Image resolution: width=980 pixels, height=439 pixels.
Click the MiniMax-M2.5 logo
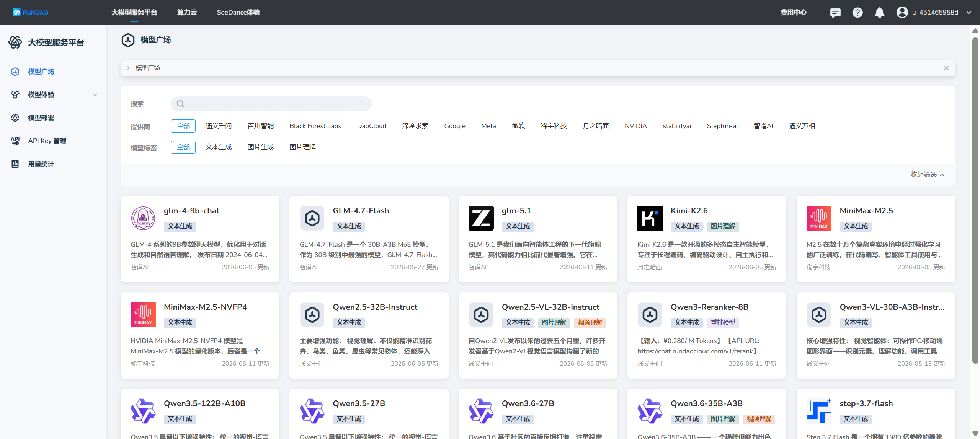pos(819,218)
